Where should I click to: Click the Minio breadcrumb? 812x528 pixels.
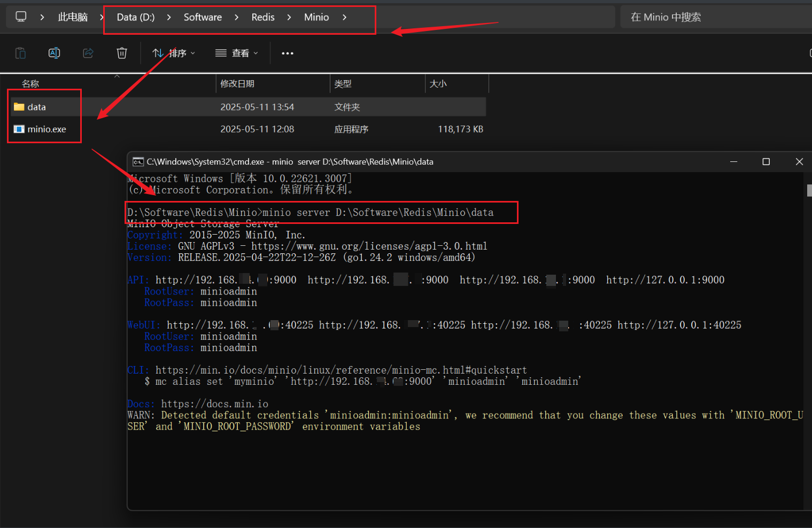point(316,17)
